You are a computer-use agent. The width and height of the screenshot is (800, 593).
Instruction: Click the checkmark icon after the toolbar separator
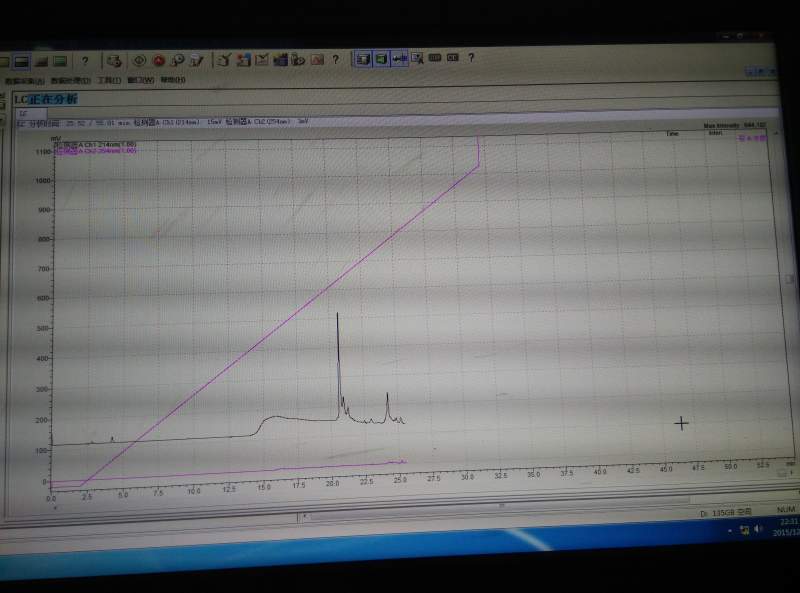(x=224, y=60)
